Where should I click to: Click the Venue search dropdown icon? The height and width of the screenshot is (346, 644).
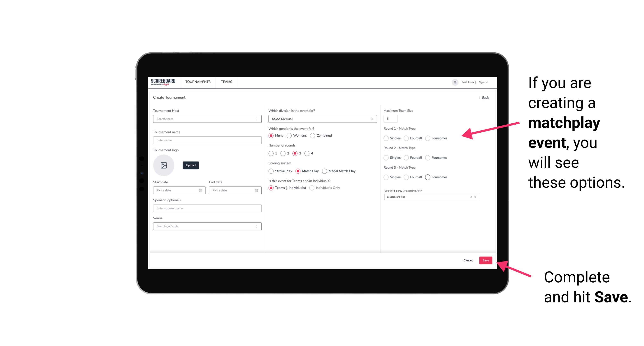click(256, 226)
